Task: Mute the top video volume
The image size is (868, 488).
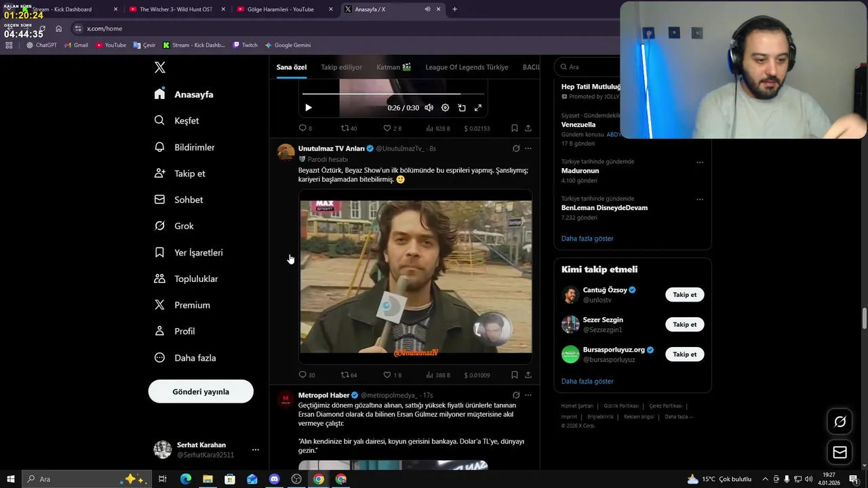Action: pyautogui.click(x=429, y=108)
